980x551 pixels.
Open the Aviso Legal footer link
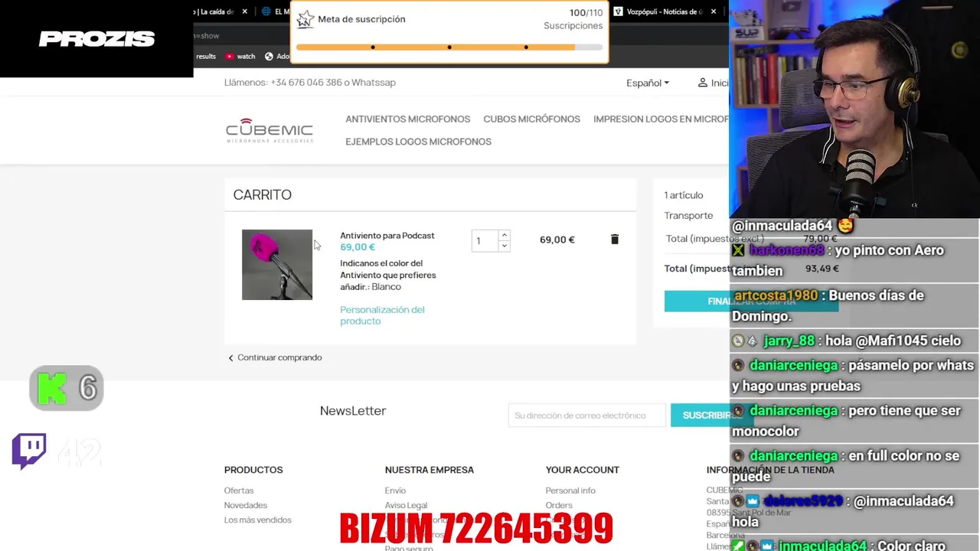click(x=406, y=505)
